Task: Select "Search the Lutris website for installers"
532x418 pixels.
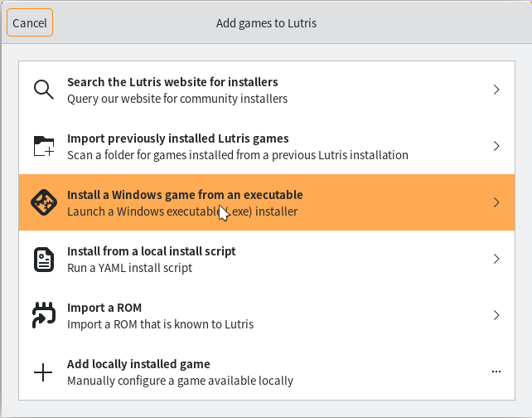Action: pos(172,82)
